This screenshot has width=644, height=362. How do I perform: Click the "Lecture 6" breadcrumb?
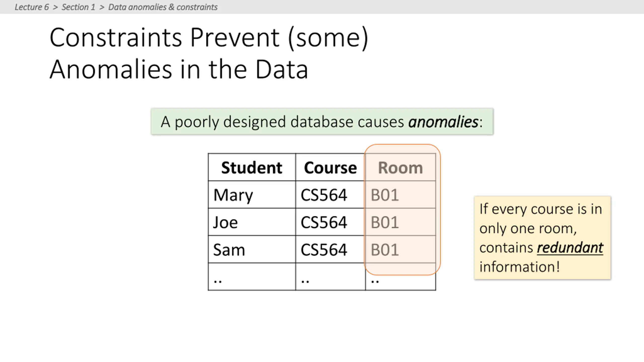[x=32, y=7]
